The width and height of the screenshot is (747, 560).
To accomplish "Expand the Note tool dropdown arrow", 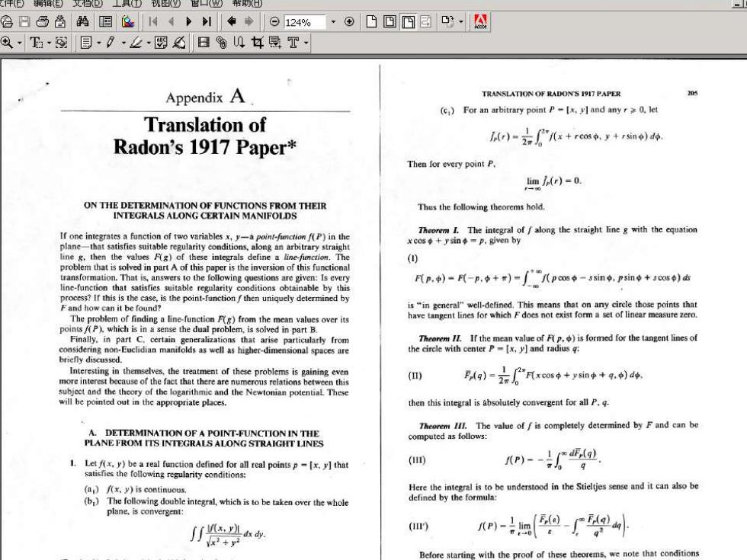I will 99,43.
